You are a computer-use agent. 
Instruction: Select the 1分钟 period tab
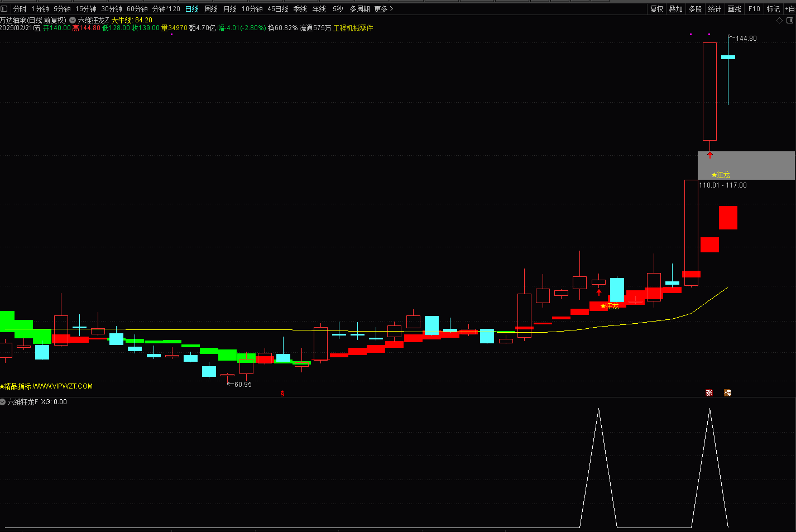40,9
